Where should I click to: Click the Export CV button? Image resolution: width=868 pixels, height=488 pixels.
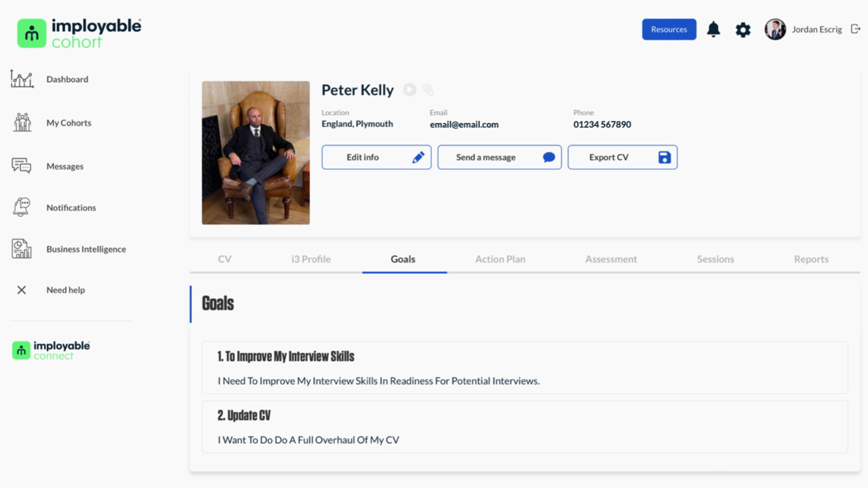(622, 157)
